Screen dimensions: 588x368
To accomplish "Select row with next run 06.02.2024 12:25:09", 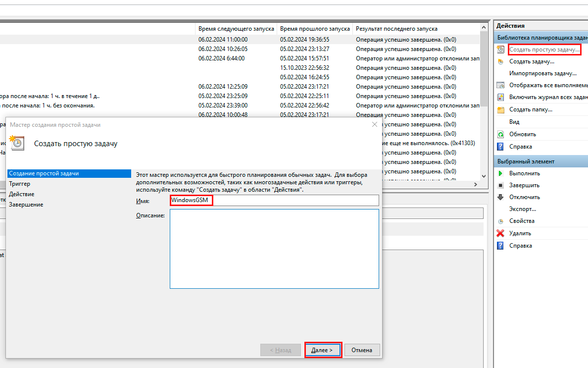I will coord(240,87).
